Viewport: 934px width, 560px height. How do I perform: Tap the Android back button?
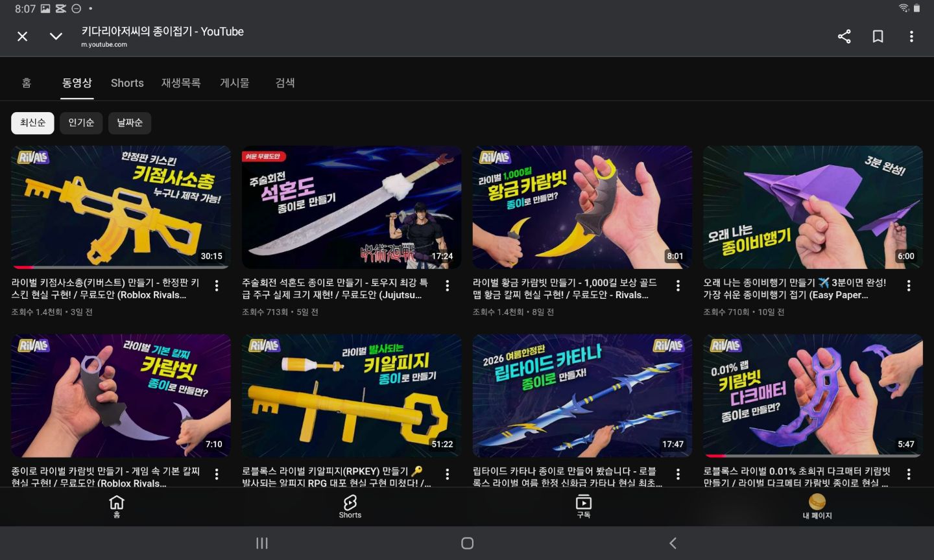pos(673,543)
